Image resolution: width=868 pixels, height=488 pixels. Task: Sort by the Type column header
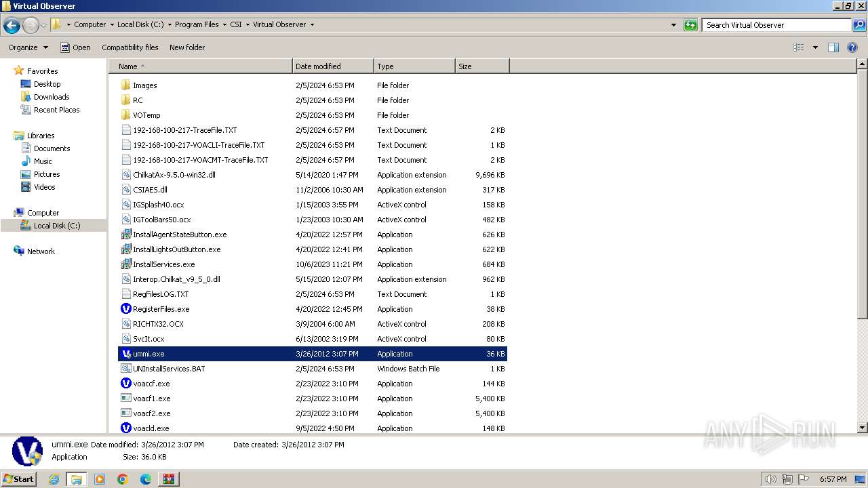[414, 66]
